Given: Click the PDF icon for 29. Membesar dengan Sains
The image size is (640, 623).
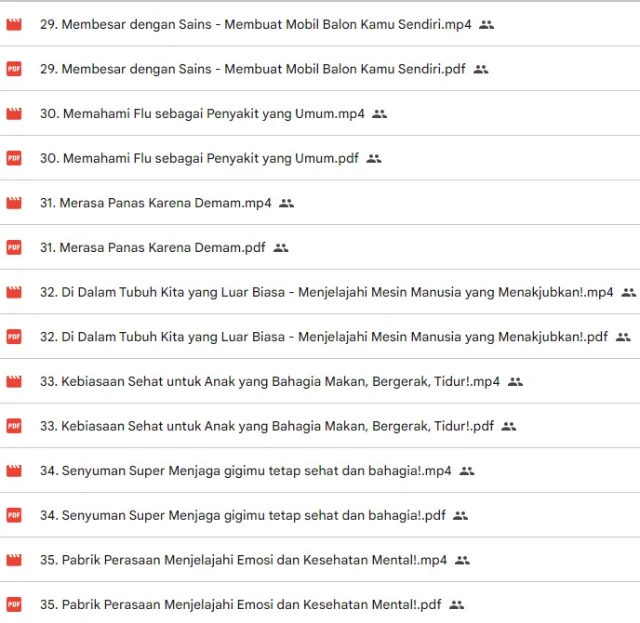Looking at the screenshot, I should [14, 69].
